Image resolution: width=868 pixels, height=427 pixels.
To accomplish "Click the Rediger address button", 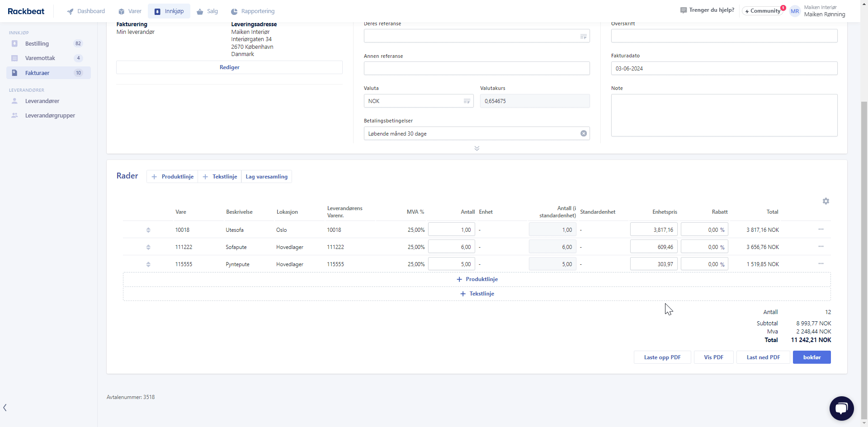I will (229, 67).
